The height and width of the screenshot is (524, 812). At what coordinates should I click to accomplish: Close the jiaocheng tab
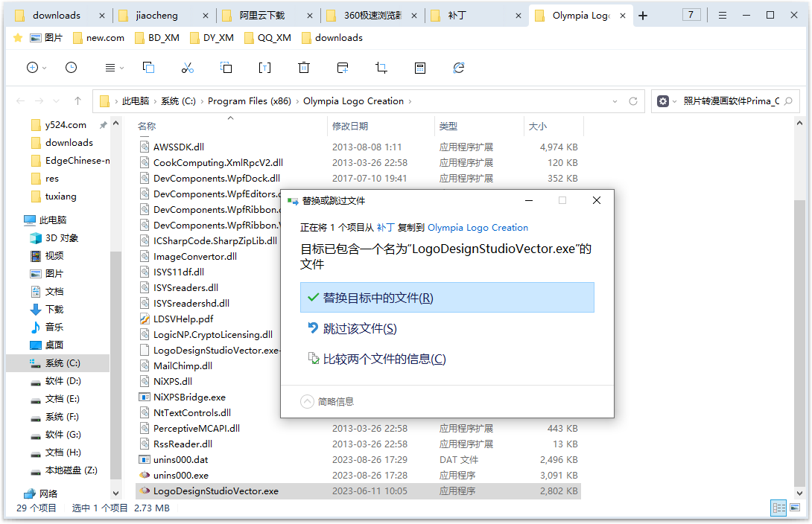point(206,16)
